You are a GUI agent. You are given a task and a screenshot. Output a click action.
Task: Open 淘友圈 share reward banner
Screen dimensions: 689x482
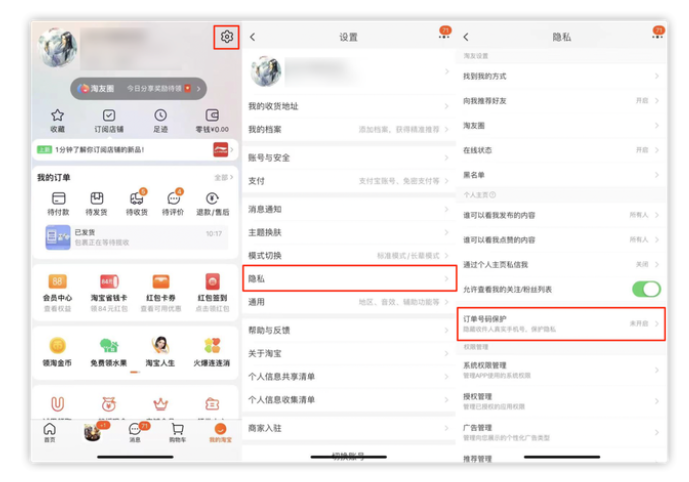tap(138, 89)
